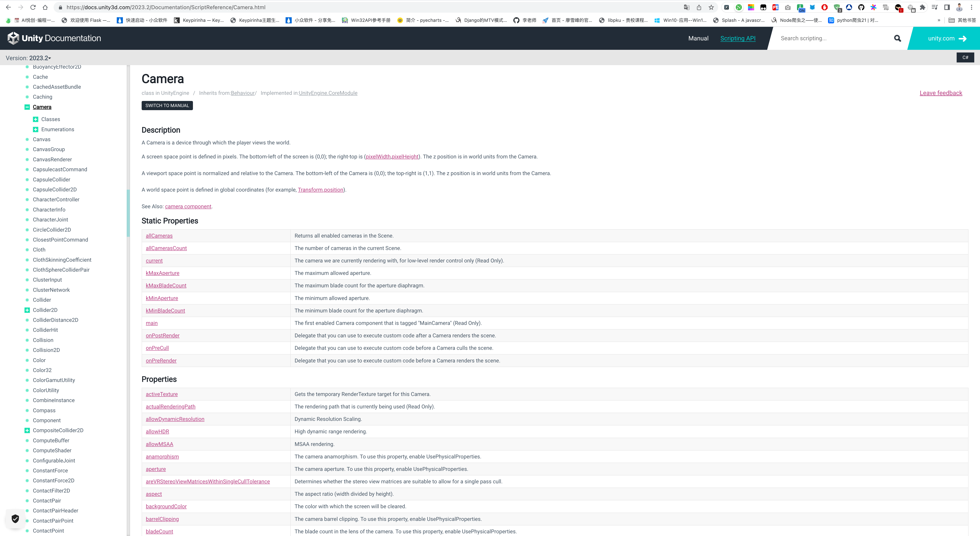Translate this page with Google Translate icon
The image size is (980, 536).
click(x=687, y=7)
